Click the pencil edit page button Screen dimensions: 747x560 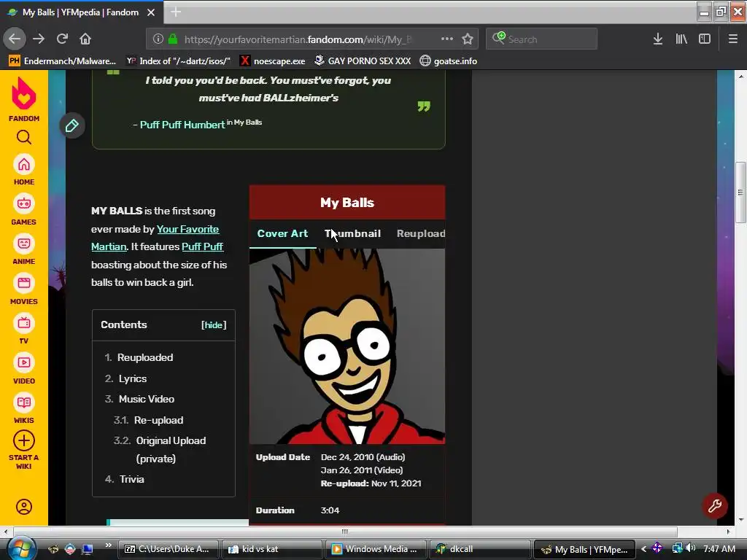tap(72, 125)
